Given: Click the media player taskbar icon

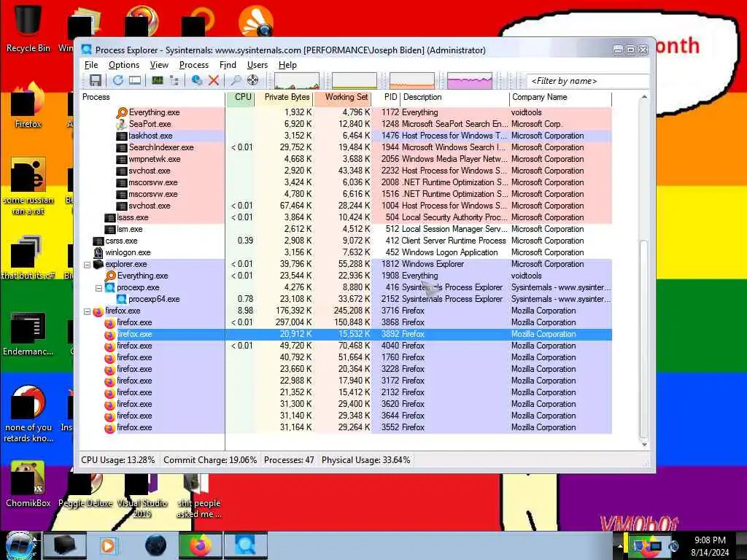Looking at the screenshot, I should pyautogui.click(x=108, y=545).
